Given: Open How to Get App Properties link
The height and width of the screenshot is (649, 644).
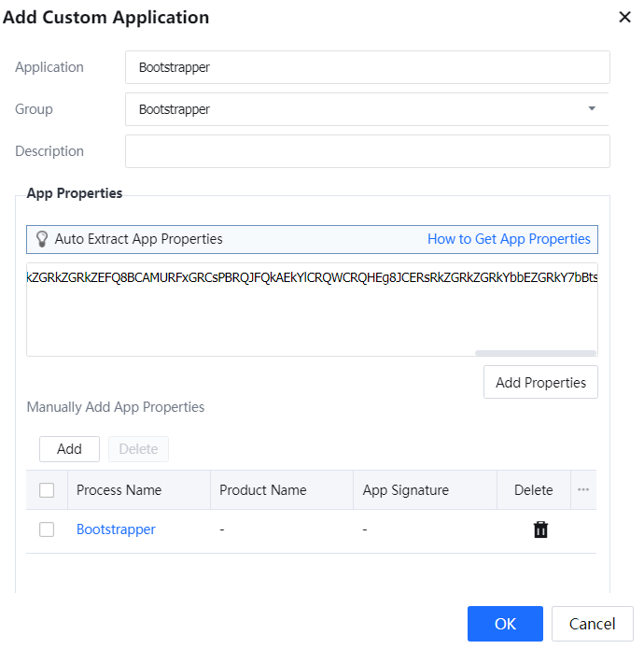Looking at the screenshot, I should pyautogui.click(x=509, y=239).
